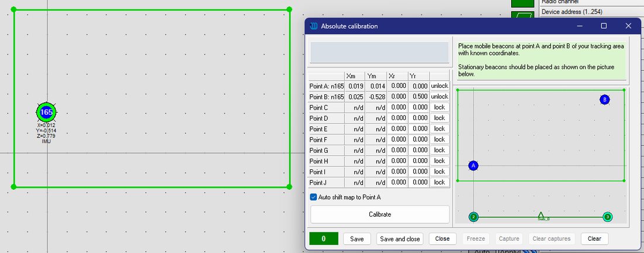This screenshot has width=644, height=253.
Task: Click Point A Ym cell 0.014
Action: point(376,86)
